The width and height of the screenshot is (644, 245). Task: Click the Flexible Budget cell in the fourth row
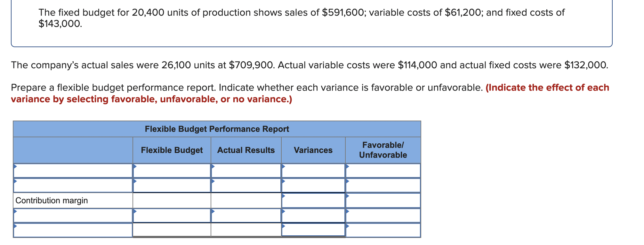172,215
